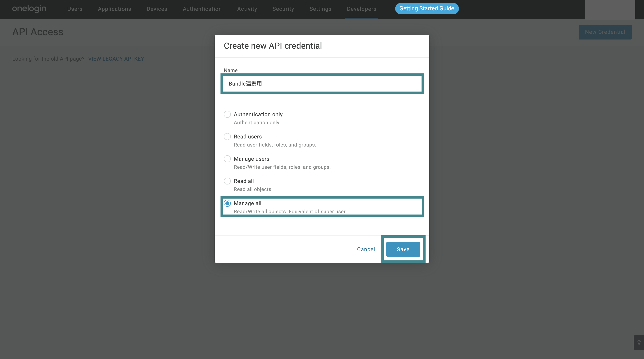644x359 pixels.
Task: Focus the Name input field
Action: click(x=322, y=84)
